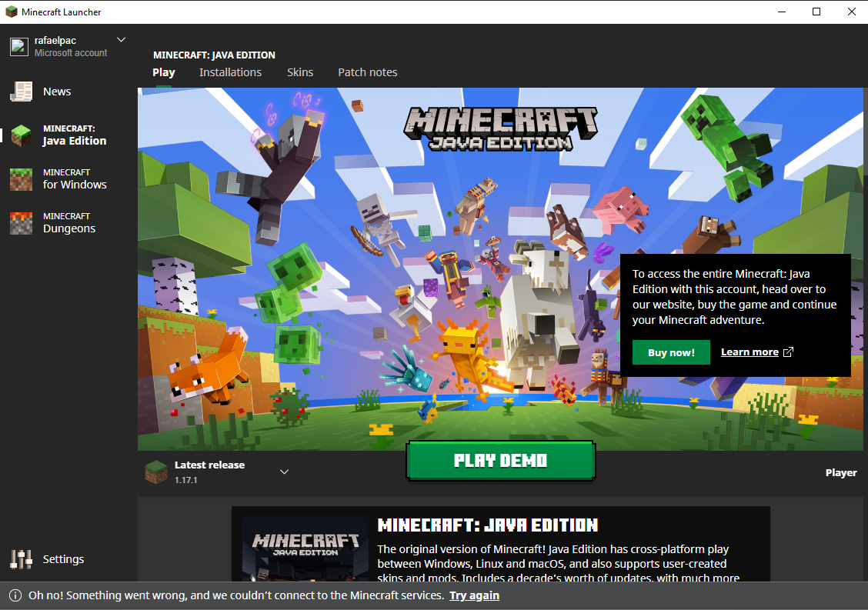Viewport: 868px width, 610px height.
Task: Click the Latest release grass block icon
Action: pyautogui.click(x=155, y=472)
